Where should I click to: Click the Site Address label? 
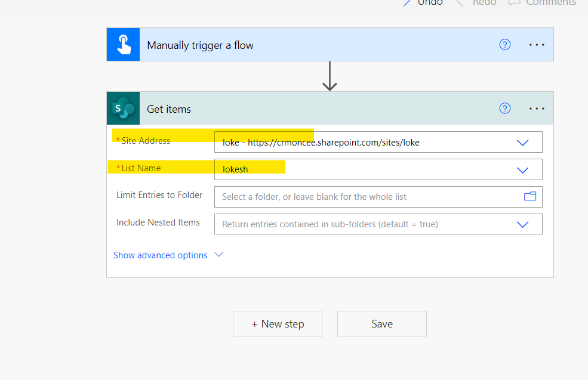click(146, 141)
